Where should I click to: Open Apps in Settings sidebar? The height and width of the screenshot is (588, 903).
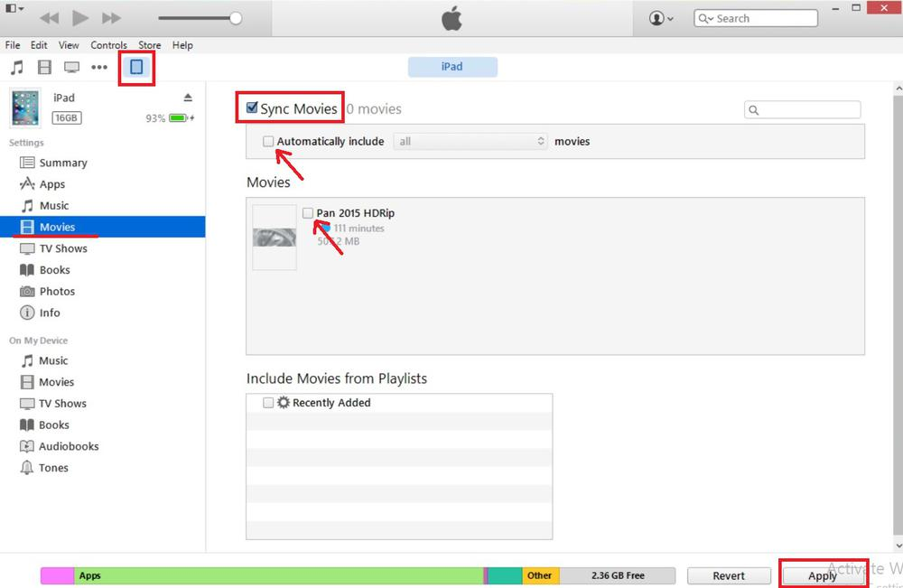[51, 184]
